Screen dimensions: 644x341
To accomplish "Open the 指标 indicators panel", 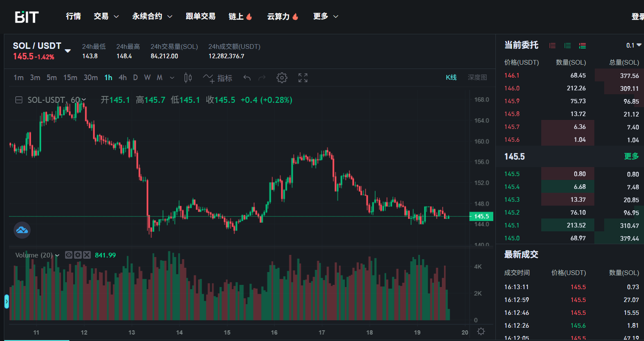I will pos(218,78).
